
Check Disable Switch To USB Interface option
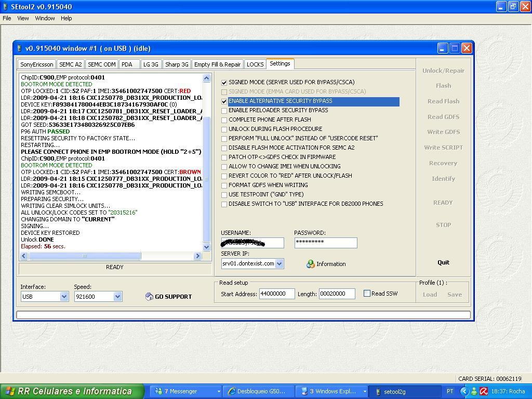[224, 204]
